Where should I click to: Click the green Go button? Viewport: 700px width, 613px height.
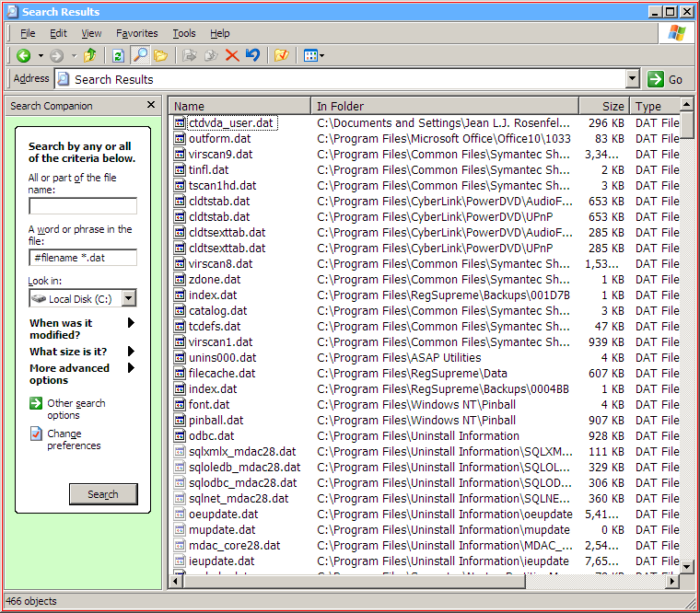click(x=666, y=79)
